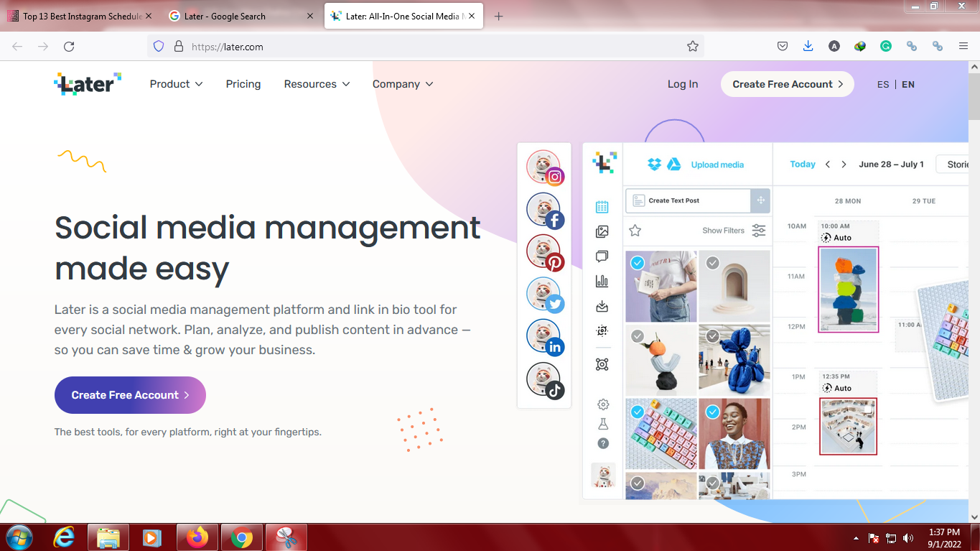Choose the LinkedIn profile icon
This screenshot has height=551, width=980.
click(x=545, y=338)
